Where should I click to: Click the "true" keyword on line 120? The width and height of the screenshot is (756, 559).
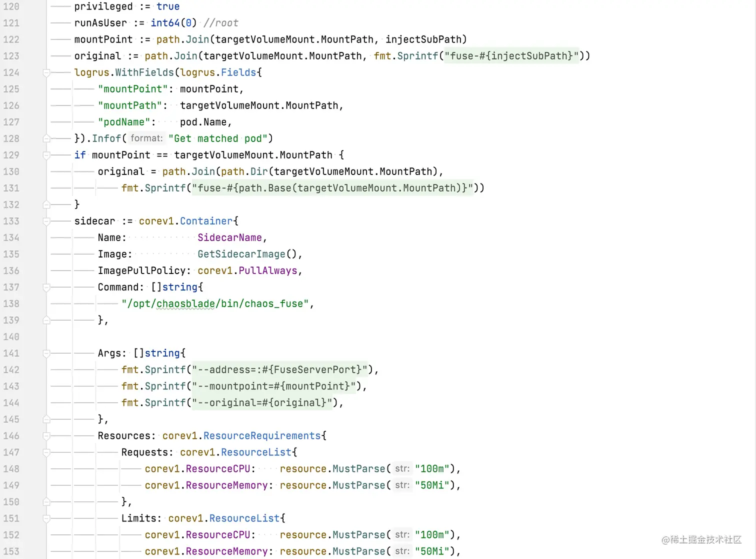(168, 6)
